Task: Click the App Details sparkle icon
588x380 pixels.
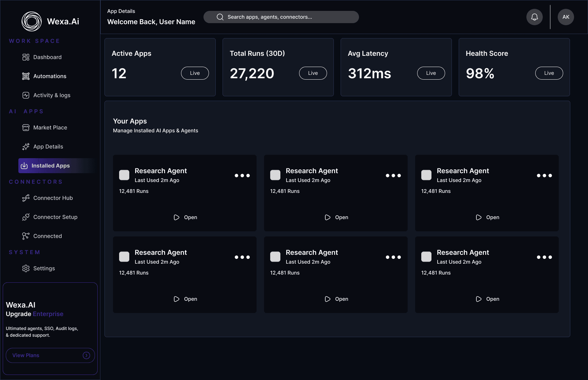Action: [x=26, y=147]
